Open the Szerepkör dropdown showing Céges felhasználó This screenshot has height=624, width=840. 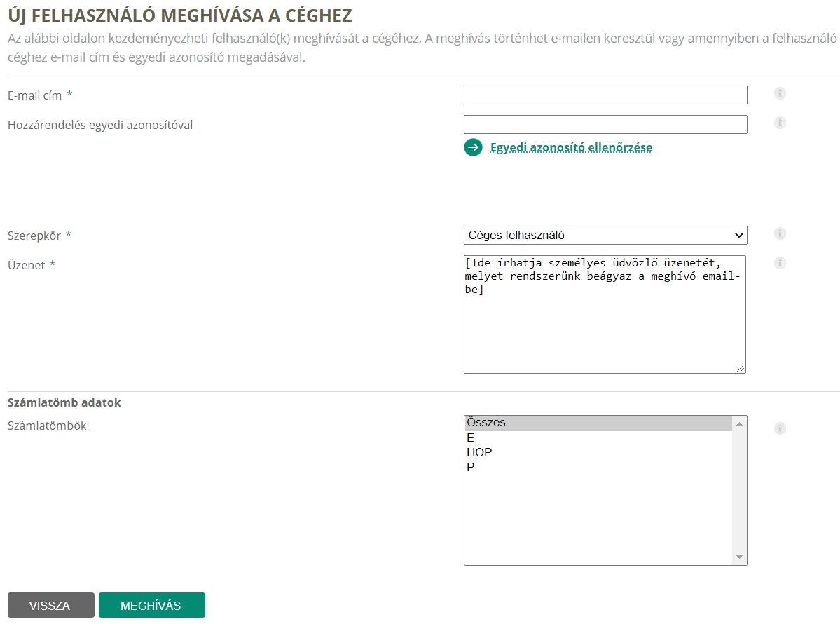click(605, 235)
